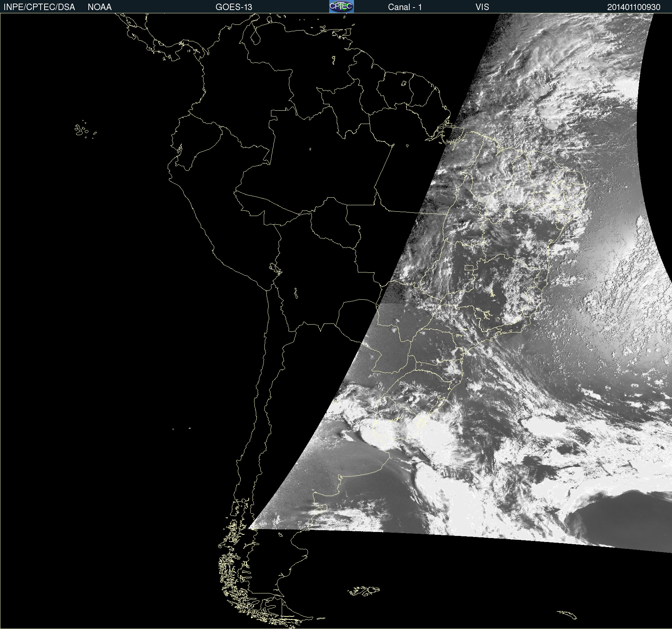Select the INPE/CPTEC/DSA header text
This screenshot has width=672, height=629.
click(39, 7)
